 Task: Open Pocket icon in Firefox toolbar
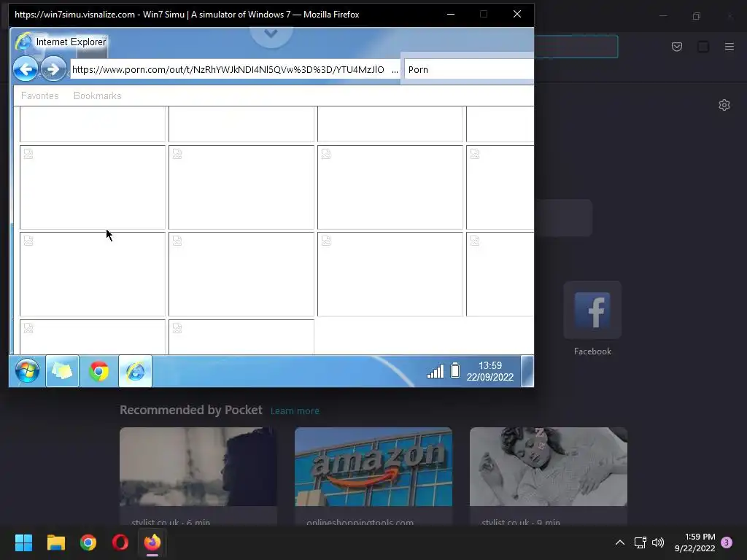[x=676, y=47]
